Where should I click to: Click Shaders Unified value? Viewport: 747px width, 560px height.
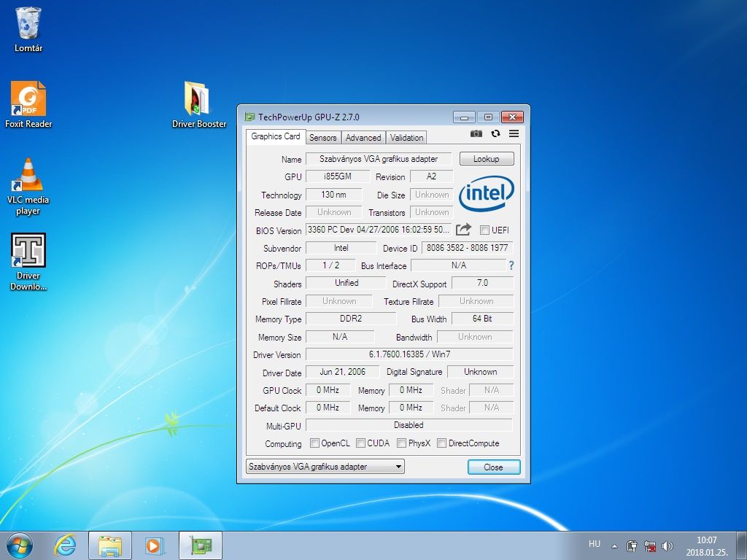346,283
